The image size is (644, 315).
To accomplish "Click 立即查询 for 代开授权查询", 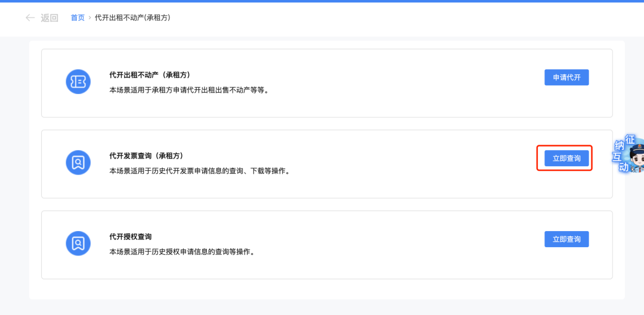I will coord(566,239).
